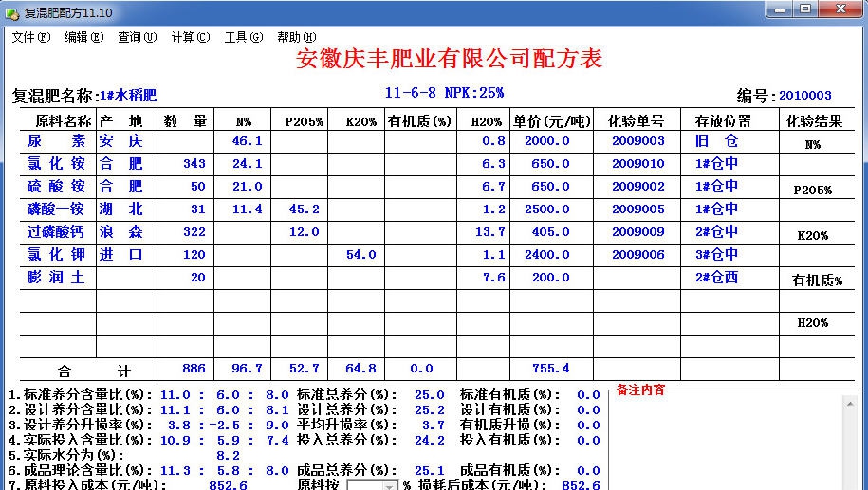
Task: Click unit price 405.0
Action: [x=551, y=232]
